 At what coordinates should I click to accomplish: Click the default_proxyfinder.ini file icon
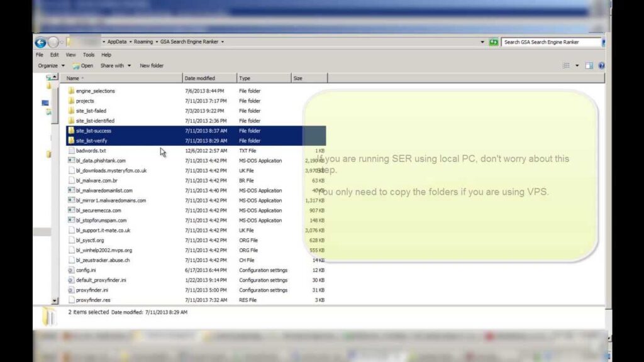71,280
